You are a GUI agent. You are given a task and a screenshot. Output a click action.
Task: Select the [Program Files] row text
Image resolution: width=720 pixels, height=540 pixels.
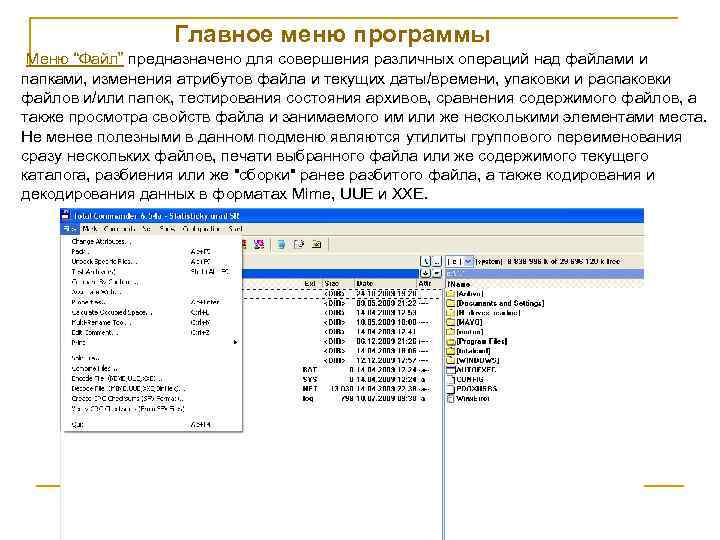(482, 342)
